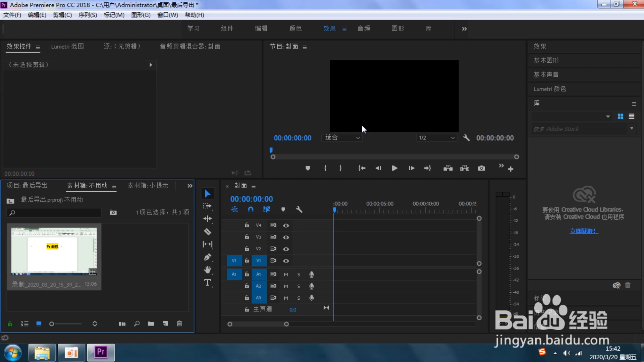644x362 pixels.
Task: Switch to 颜色 workspace tab
Action: point(296,28)
